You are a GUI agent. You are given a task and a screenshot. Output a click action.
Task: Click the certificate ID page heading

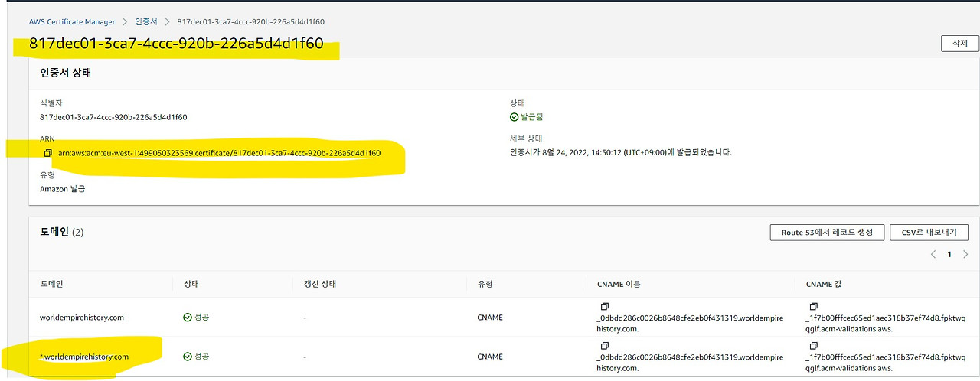click(x=175, y=44)
